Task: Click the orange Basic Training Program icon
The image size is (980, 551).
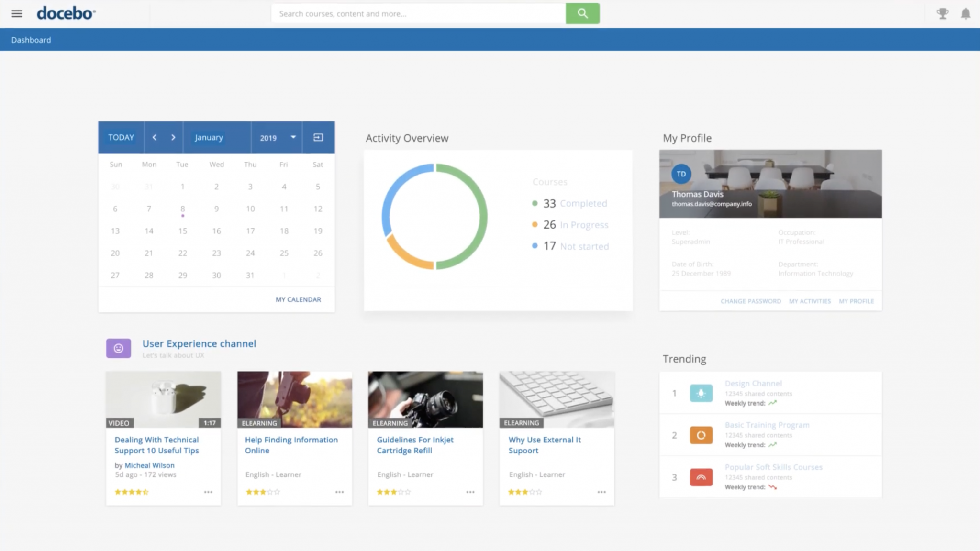Action: click(701, 435)
